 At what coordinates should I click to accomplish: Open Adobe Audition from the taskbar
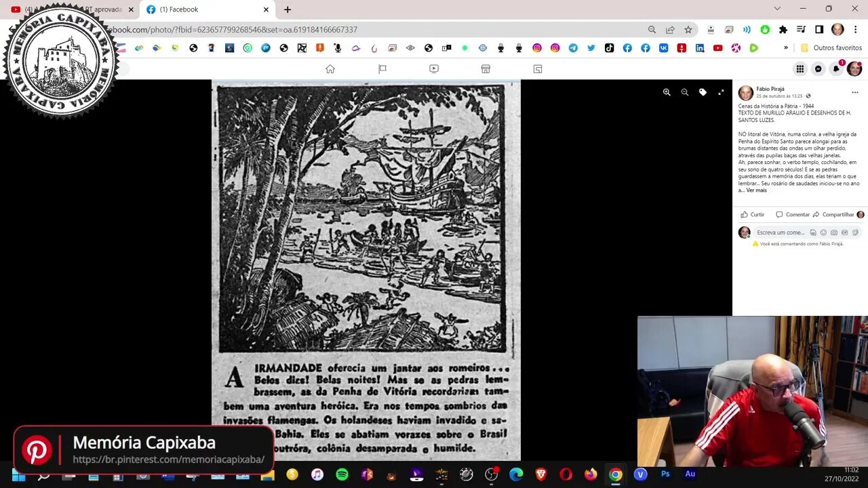pos(690,474)
